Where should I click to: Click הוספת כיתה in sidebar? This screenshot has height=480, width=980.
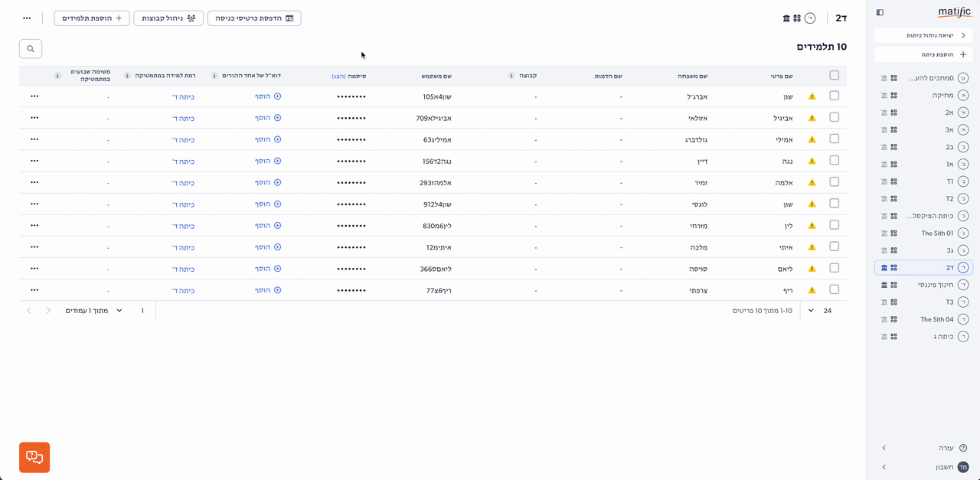923,54
